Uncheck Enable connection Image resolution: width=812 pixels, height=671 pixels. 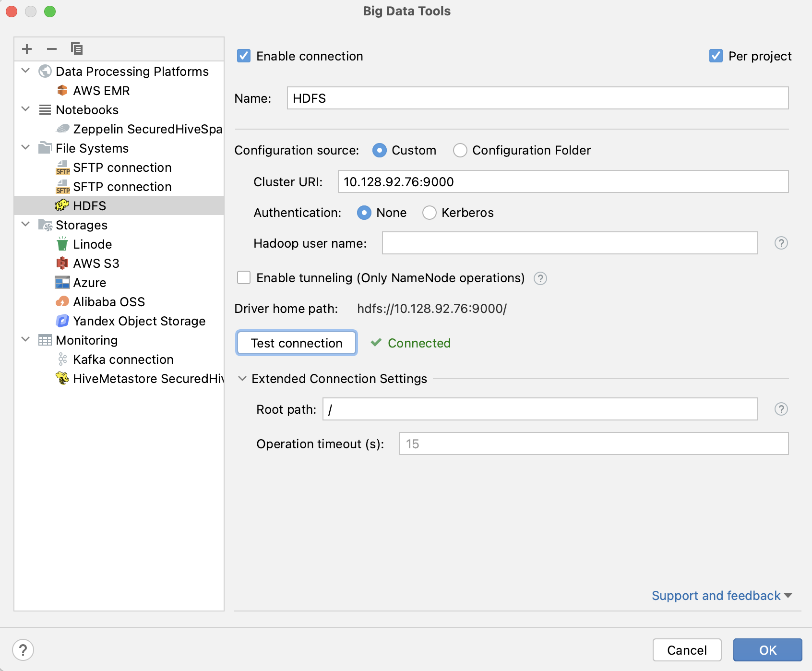(244, 56)
